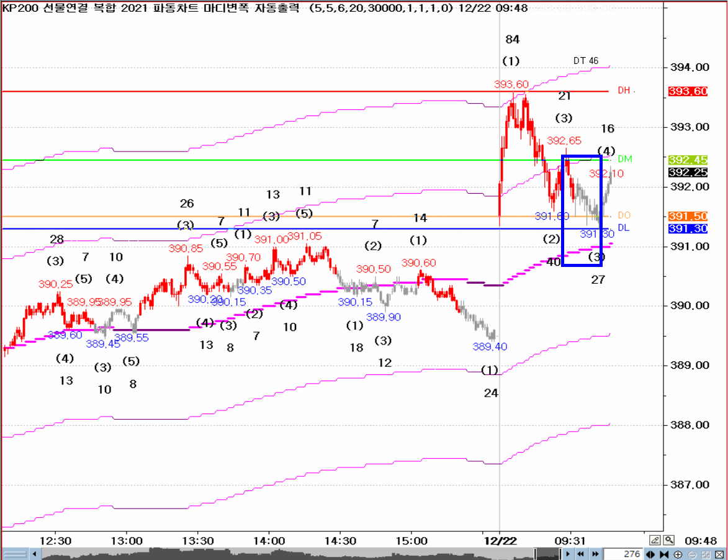Viewport: 728px width, 560px height.
Task: Click the circled minus zoom-out icon
Action: (692, 554)
